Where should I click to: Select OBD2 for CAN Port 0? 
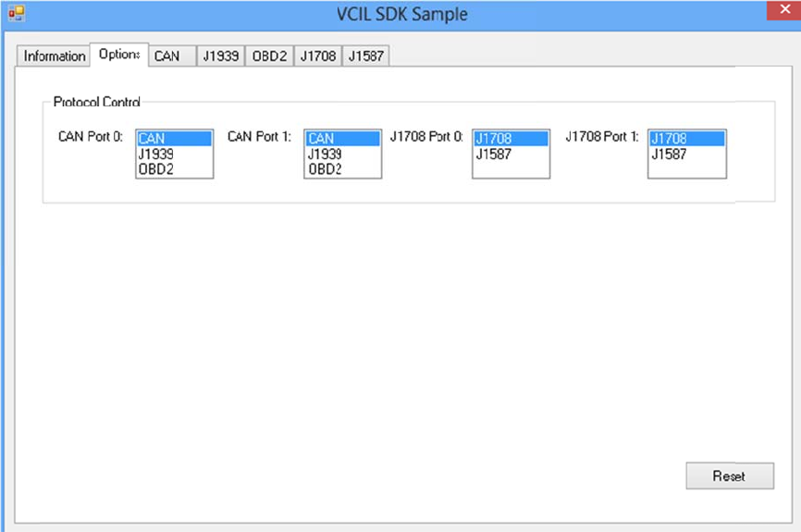174,169
